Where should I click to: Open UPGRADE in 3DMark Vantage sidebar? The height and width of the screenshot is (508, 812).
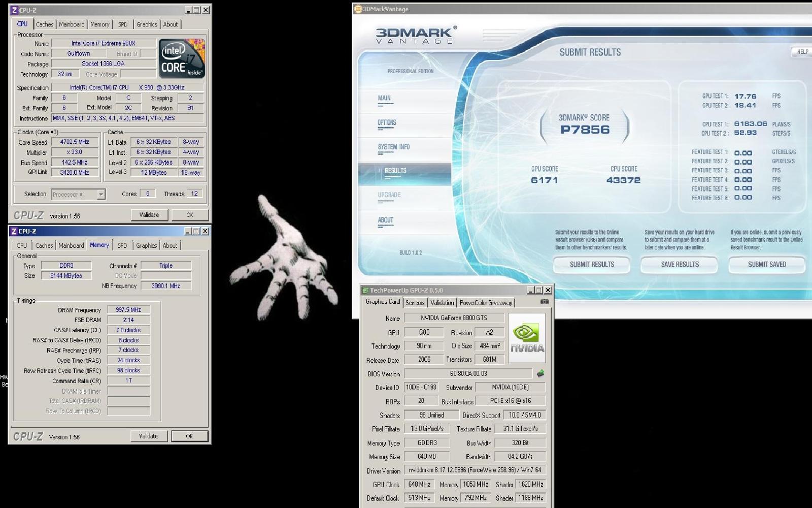(404, 198)
